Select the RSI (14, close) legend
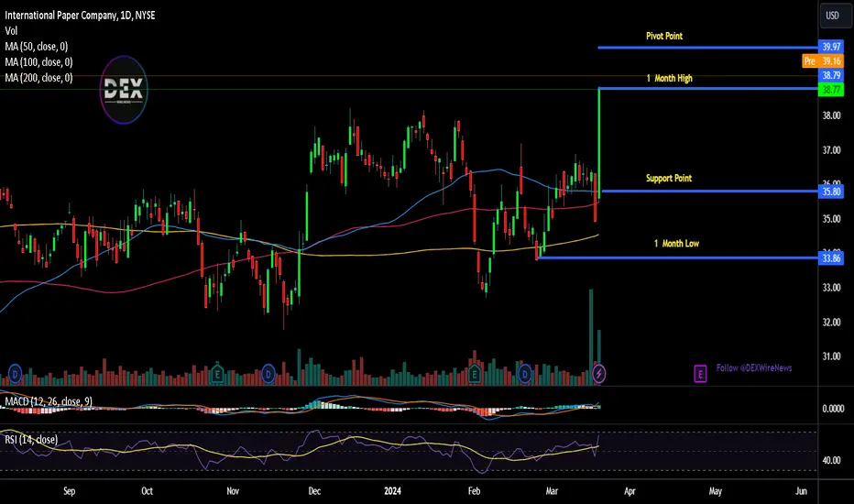The image size is (854, 504). point(31,439)
